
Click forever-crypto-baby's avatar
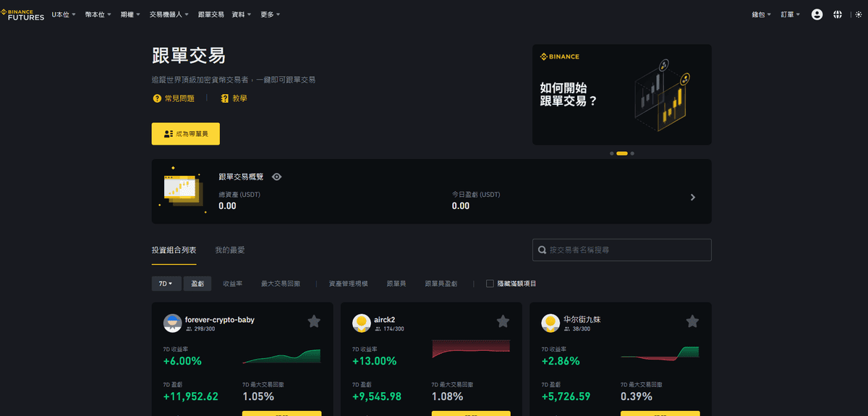(172, 323)
